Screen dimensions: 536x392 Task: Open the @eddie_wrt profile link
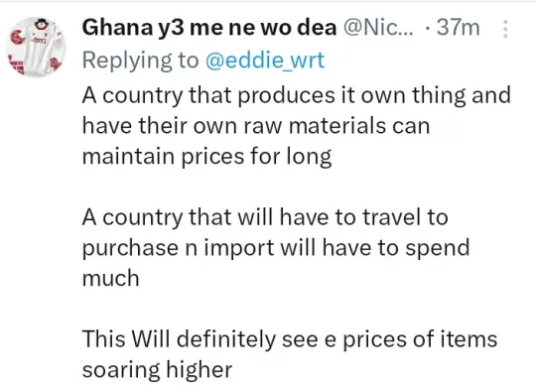point(265,61)
